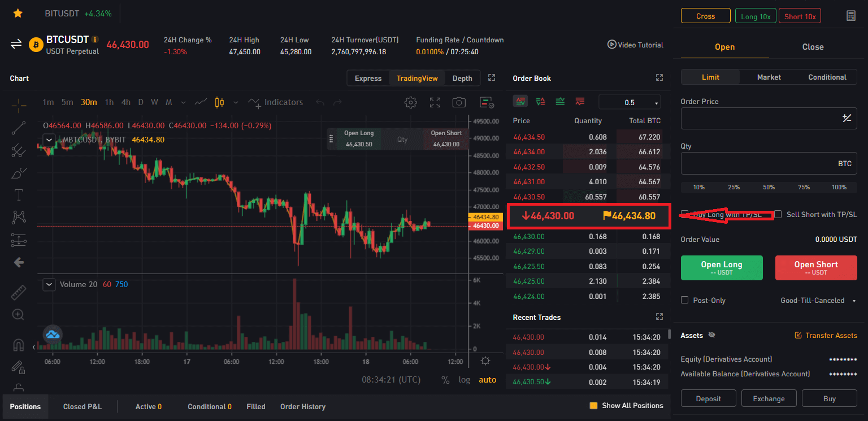868x421 pixels.
Task: Open the Order History tab
Action: tap(302, 406)
